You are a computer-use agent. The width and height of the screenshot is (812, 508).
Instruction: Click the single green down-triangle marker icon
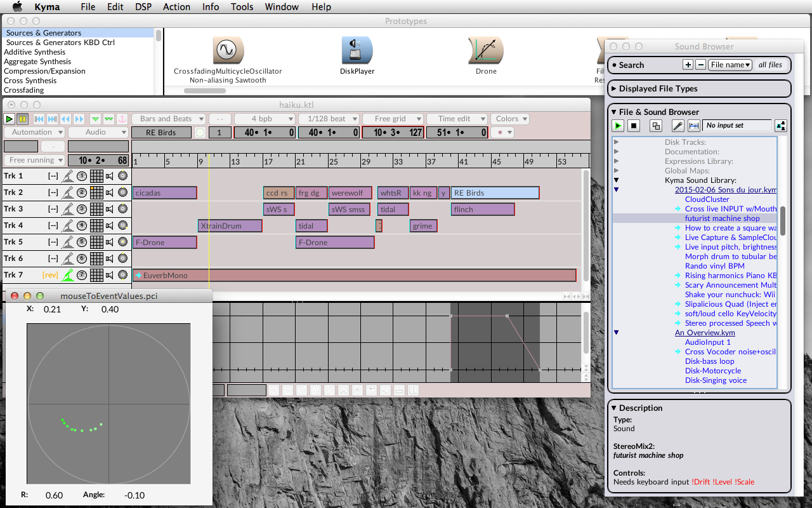pos(95,119)
